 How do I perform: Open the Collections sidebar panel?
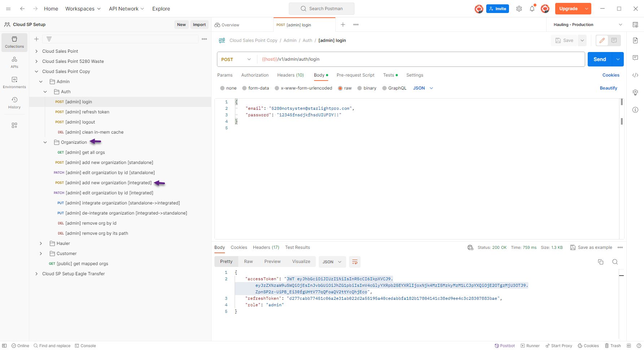[x=14, y=42]
